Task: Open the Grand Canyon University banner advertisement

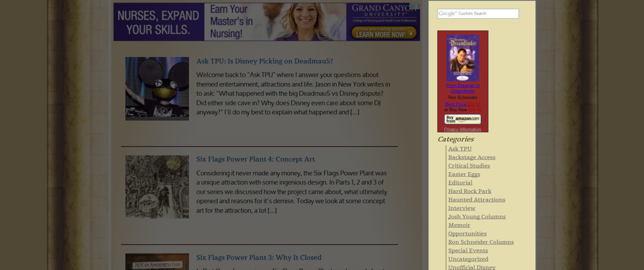Action: pyautogui.click(x=267, y=22)
